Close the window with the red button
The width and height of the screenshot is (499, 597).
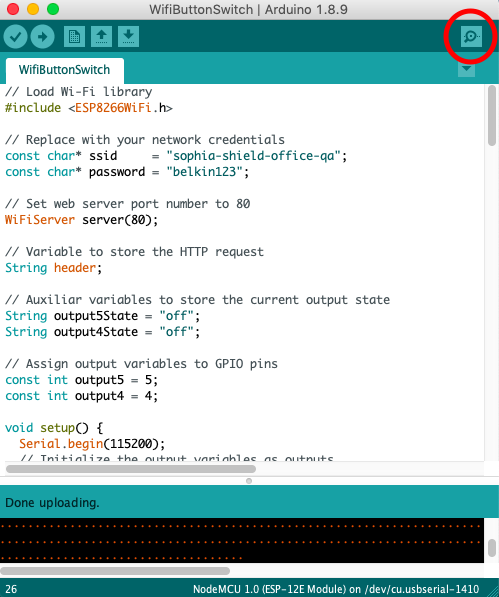coord(13,9)
